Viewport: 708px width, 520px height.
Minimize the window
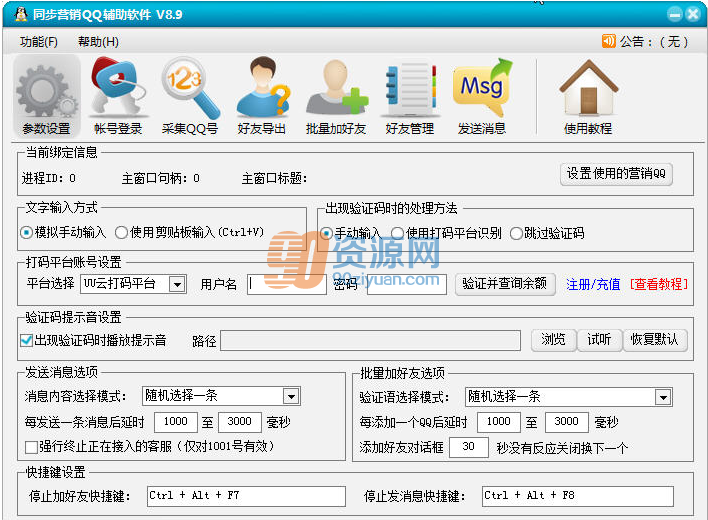675,14
